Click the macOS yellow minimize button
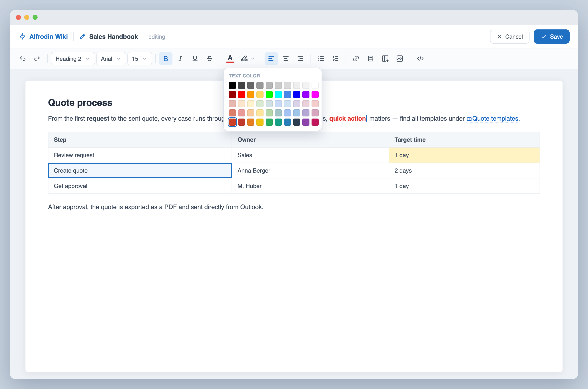This screenshot has width=588, height=389. [27, 17]
